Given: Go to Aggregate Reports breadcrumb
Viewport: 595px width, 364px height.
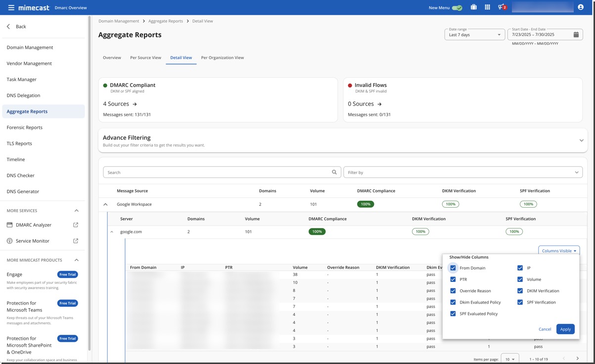Looking at the screenshot, I should 166,21.
